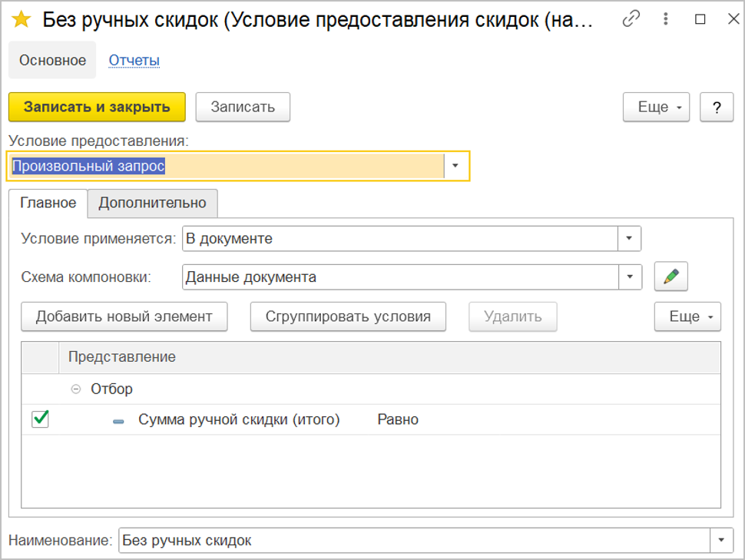Open the three-dot window menu
The height and width of the screenshot is (560, 745).
coord(666,20)
